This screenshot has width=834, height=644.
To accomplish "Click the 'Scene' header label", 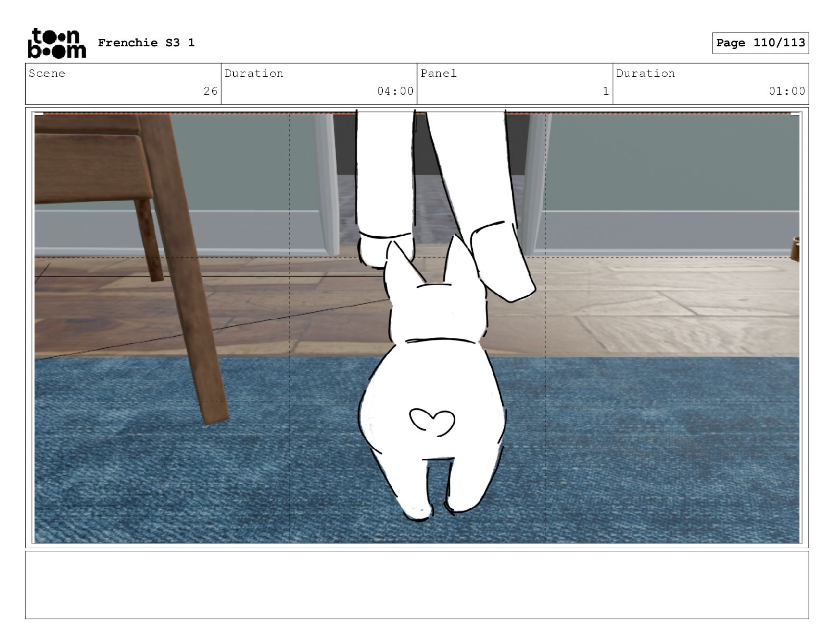I will (x=47, y=73).
